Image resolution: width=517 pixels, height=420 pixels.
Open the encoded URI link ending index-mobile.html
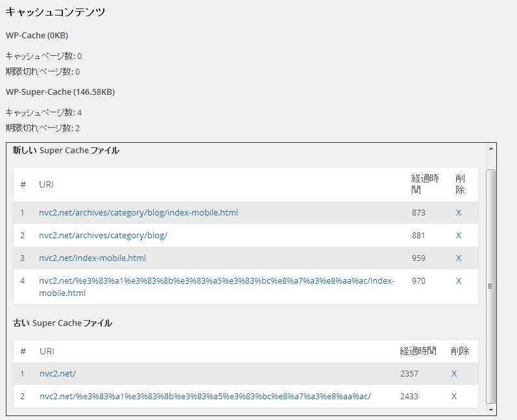[217, 287]
